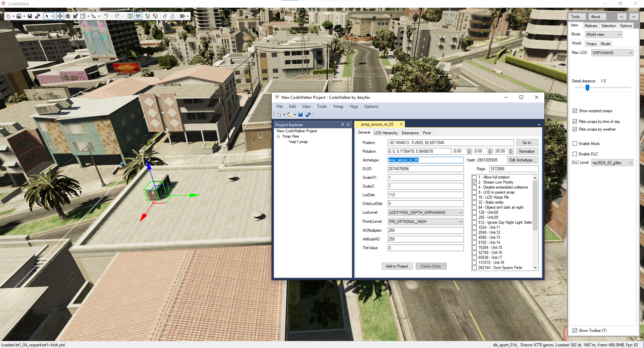Image resolution: width=644 pixels, height=348 pixels.
Task: Click the LodDist input field
Action: 425,195
